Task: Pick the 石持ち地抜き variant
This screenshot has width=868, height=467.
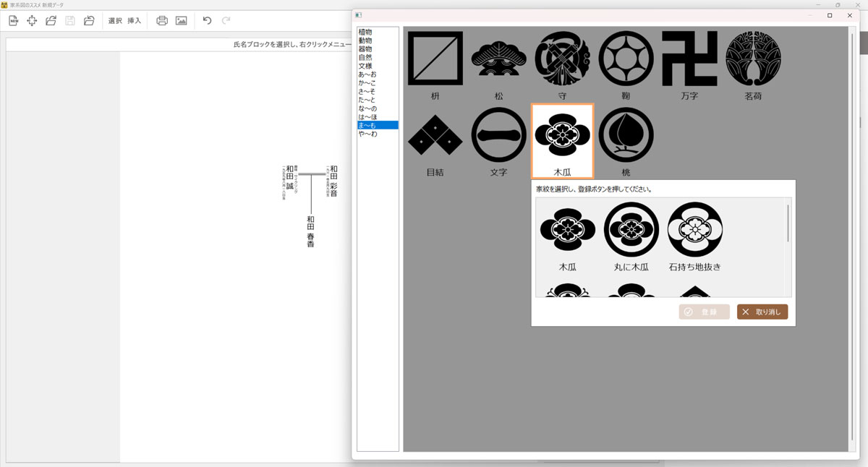Action: [x=695, y=236]
